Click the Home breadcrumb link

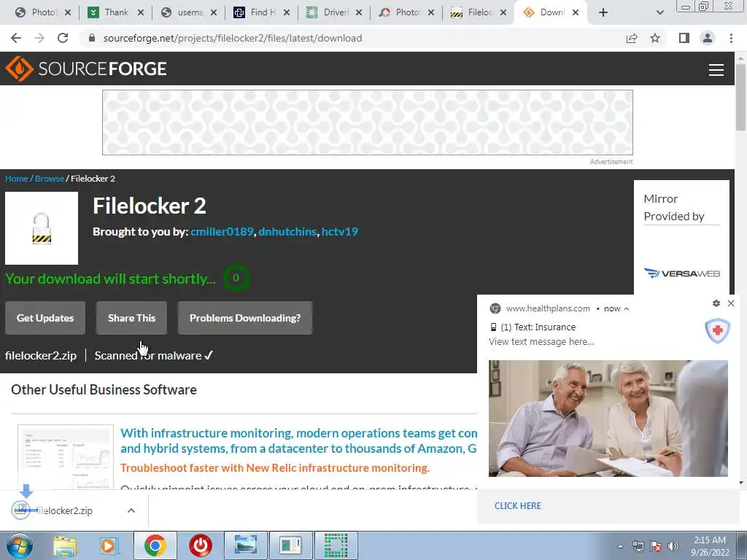click(x=16, y=179)
